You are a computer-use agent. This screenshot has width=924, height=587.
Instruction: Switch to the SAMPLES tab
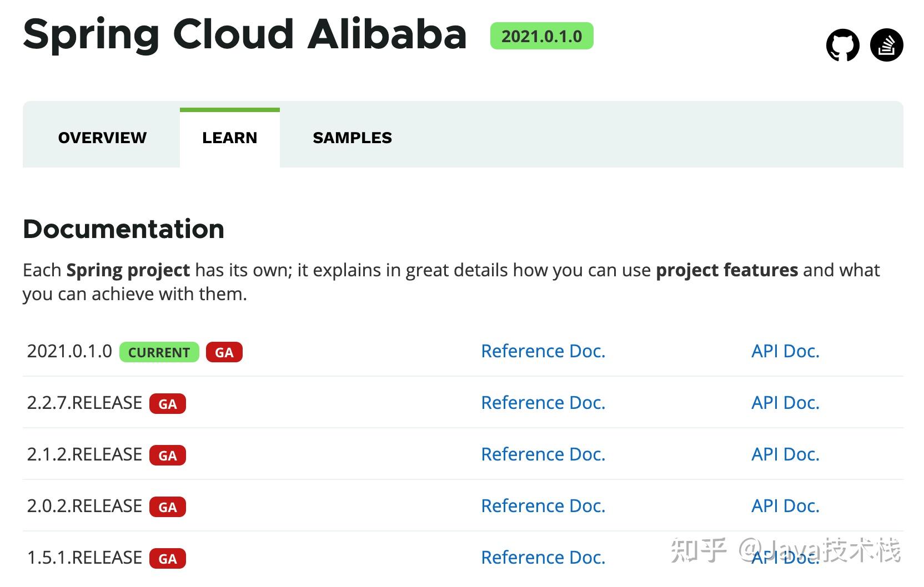tap(352, 137)
